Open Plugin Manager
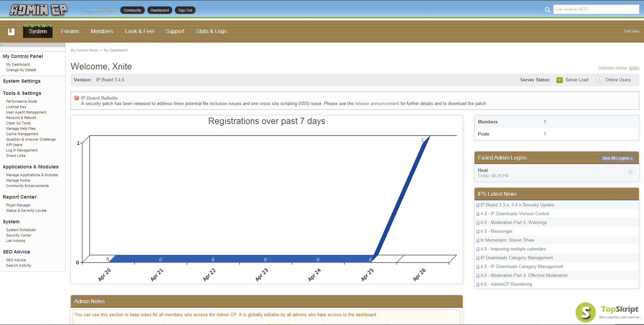This screenshot has width=644, height=325. tap(18, 205)
